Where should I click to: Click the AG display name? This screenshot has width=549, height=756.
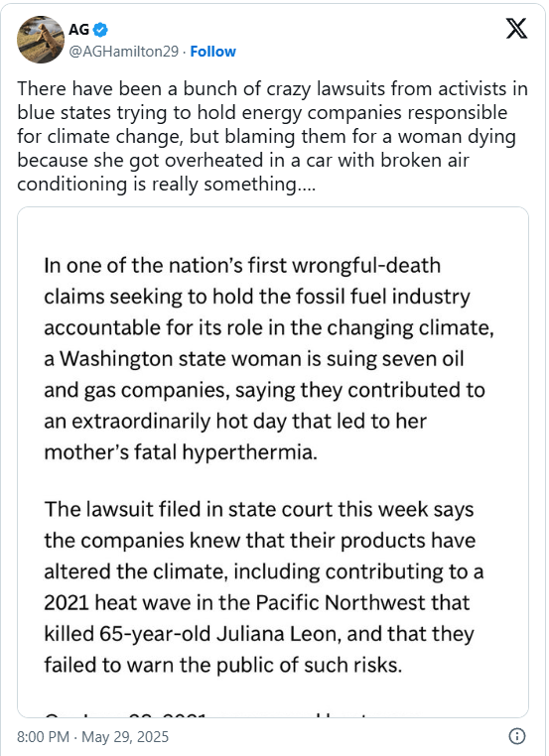(x=78, y=30)
